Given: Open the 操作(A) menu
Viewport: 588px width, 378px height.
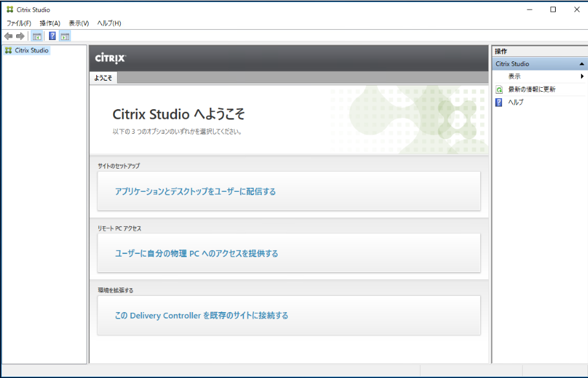Looking at the screenshot, I should 50,23.
